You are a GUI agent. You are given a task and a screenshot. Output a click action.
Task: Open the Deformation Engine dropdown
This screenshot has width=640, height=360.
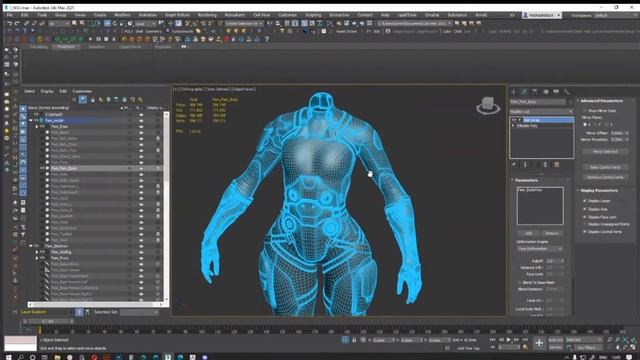(540, 249)
